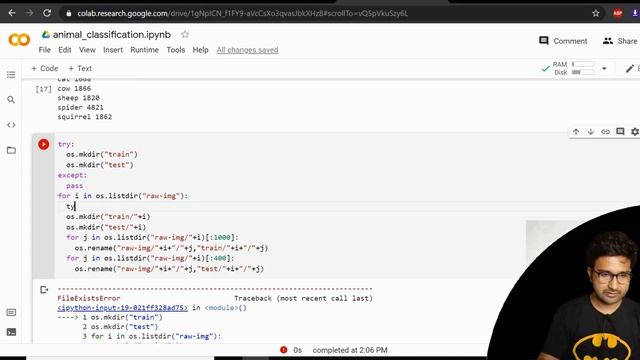Rename the notebook title animal_classification.ipynb
The height and width of the screenshot is (360, 640).
111,35
